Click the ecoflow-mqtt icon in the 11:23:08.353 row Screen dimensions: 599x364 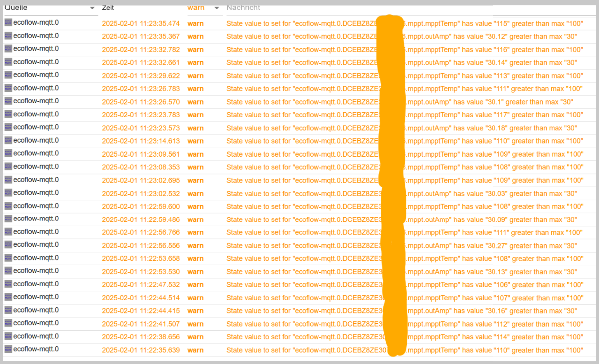(8, 167)
